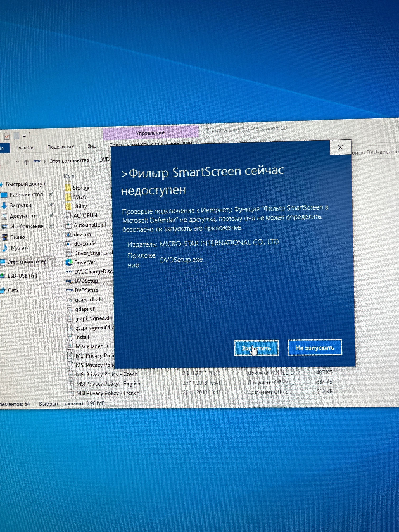
Task: Select the Управление contextual tab
Action: (x=150, y=133)
